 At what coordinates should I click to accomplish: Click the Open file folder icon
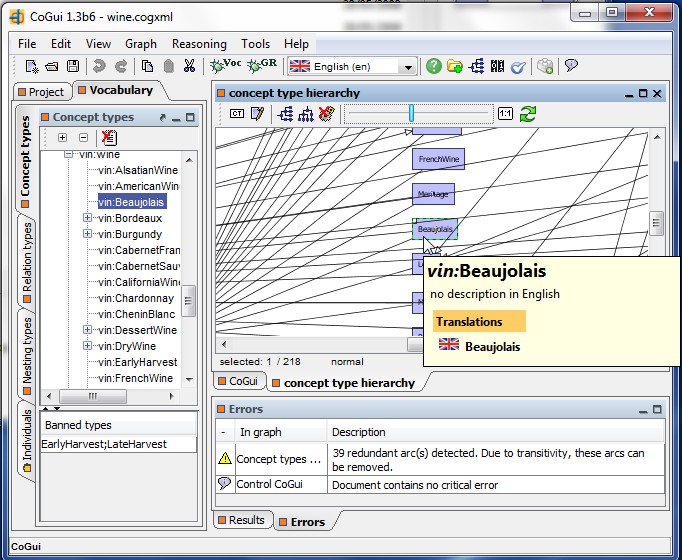pos(52,67)
